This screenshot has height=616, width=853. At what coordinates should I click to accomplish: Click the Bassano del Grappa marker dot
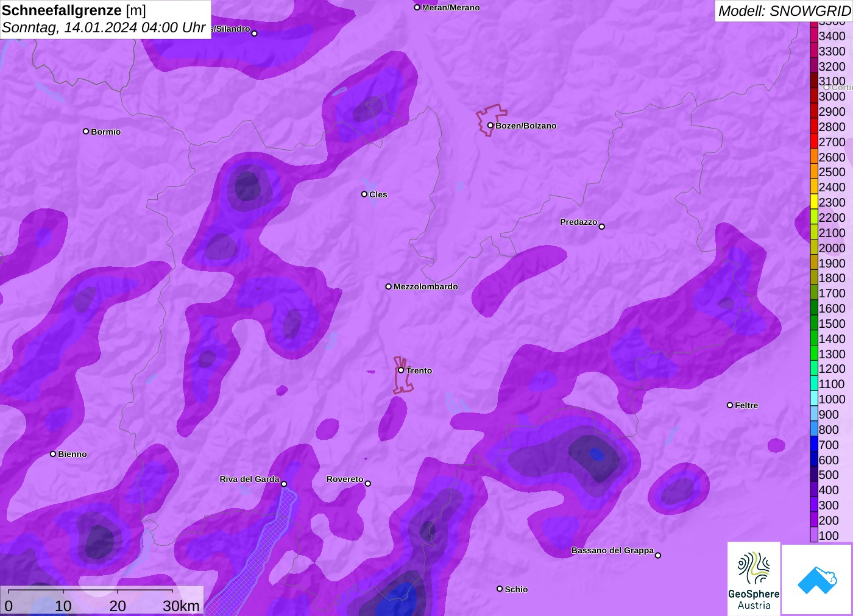657,555
